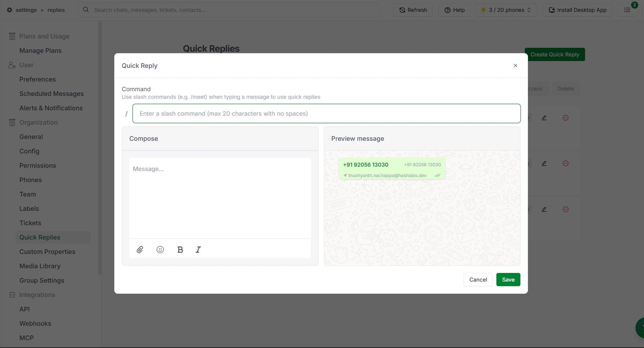The height and width of the screenshot is (348, 644).
Task: Click the second quick reply edit pencil icon
Action: (x=544, y=163)
